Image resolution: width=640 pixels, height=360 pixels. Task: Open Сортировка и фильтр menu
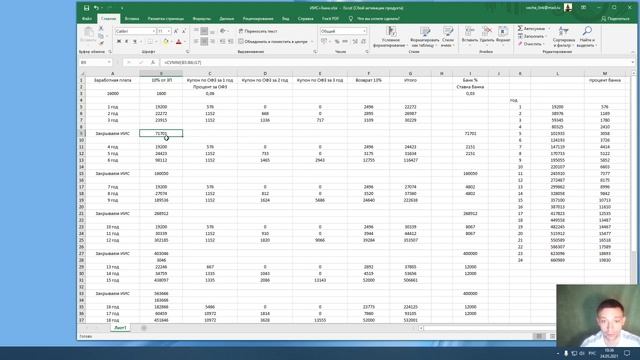coord(564,37)
